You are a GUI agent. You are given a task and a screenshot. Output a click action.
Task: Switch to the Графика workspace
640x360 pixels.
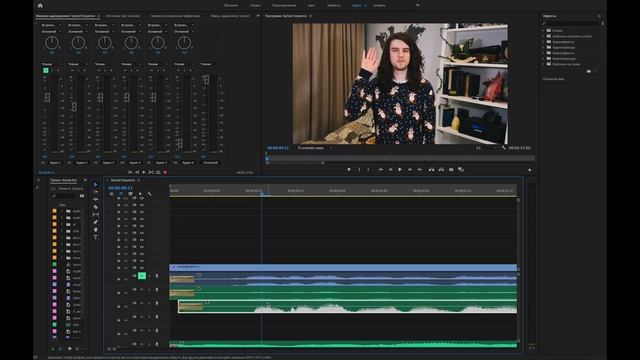point(379,6)
